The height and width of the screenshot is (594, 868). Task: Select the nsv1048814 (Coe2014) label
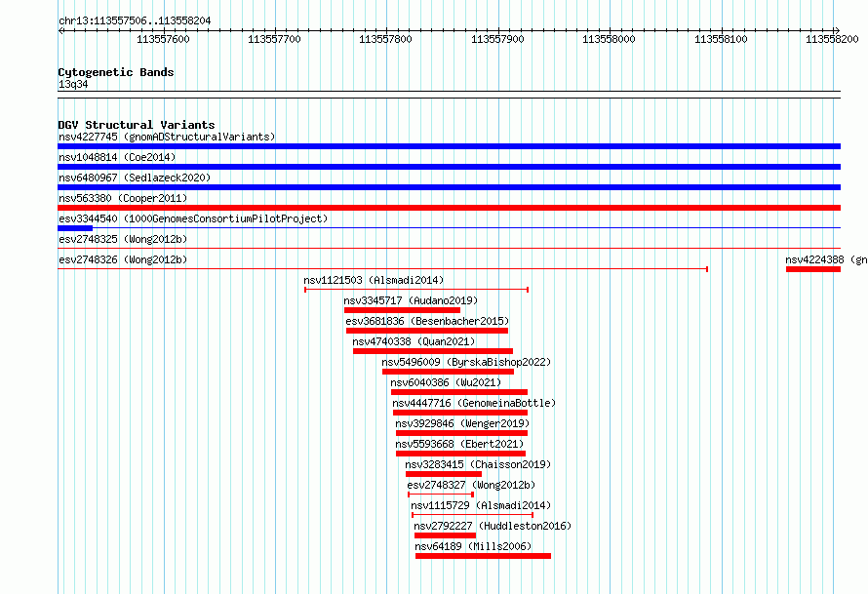pos(117,157)
